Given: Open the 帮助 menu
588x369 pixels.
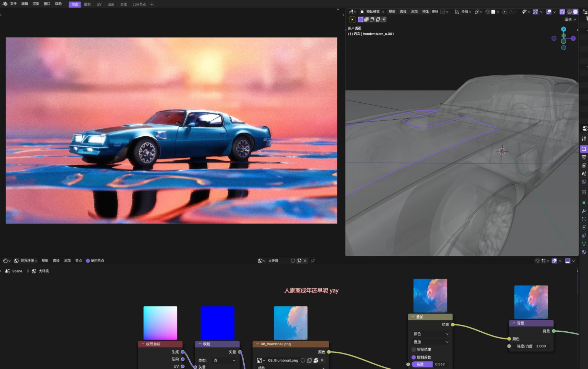Looking at the screenshot, I should pos(58,4).
